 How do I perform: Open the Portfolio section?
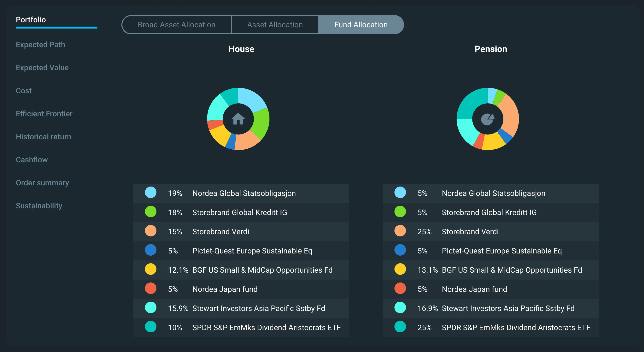31,20
